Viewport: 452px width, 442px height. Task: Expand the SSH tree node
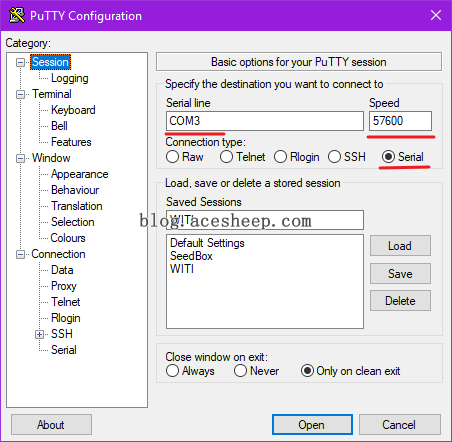[39, 334]
